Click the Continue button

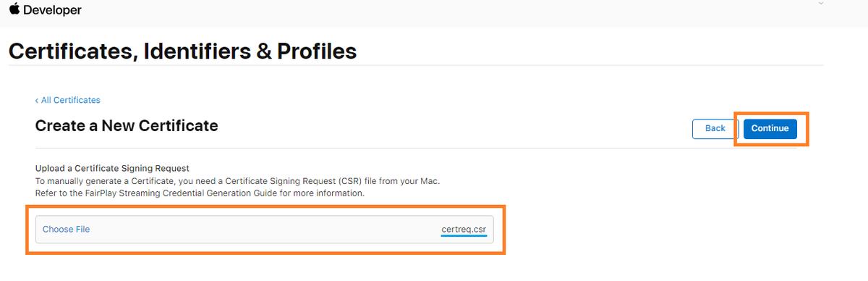pos(770,128)
